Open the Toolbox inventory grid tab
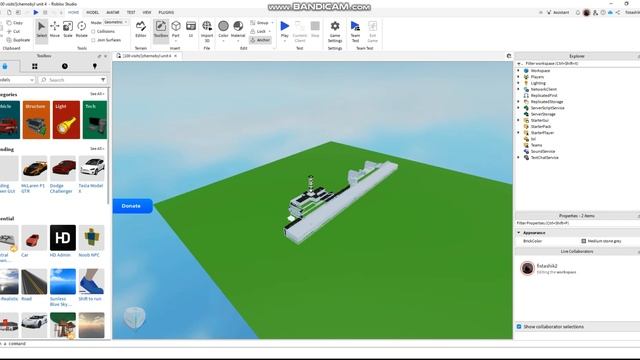 tap(35, 66)
